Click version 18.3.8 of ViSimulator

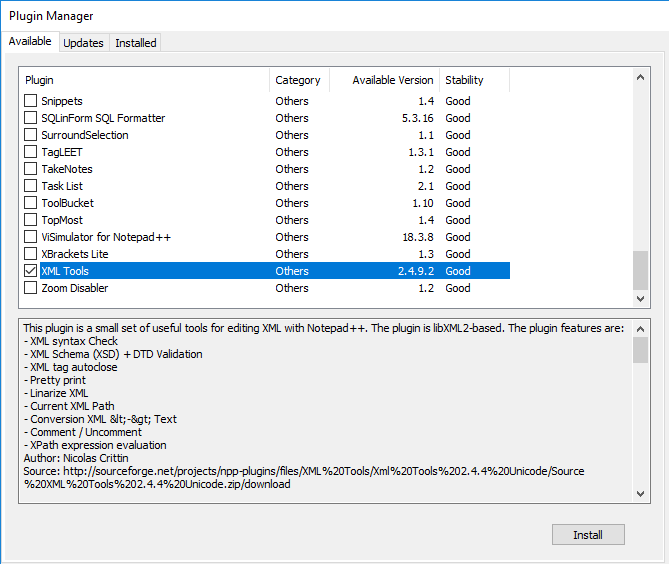418,237
